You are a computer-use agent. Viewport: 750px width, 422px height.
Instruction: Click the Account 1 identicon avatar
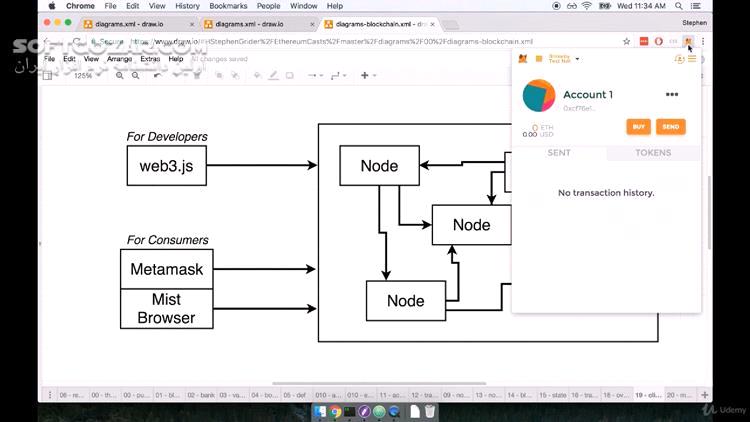pos(539,96)
